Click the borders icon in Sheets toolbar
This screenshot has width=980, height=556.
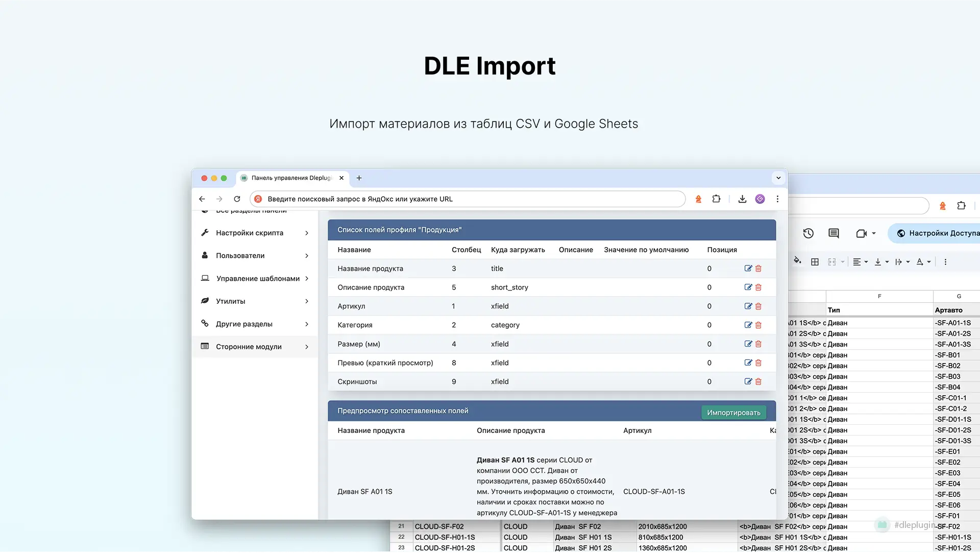tap(815, 262)
